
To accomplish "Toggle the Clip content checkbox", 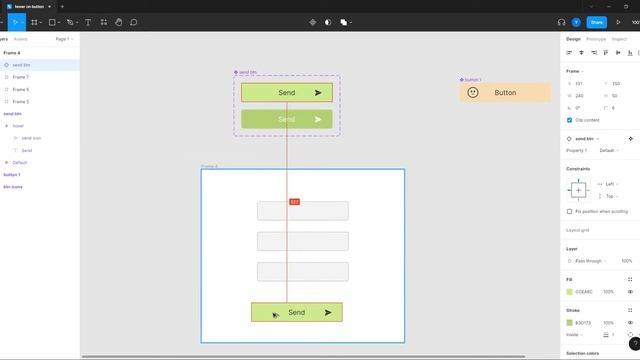I will click(x=569, y=120).
